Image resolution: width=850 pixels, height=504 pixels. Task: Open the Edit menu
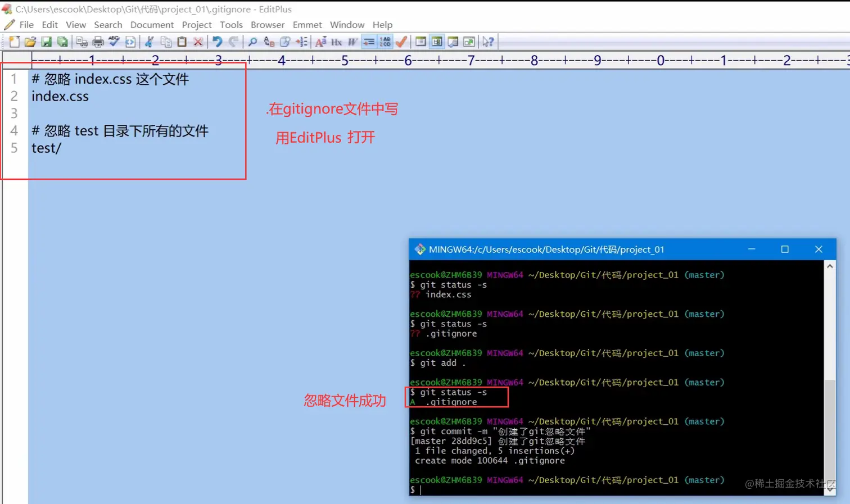[49, 25]
